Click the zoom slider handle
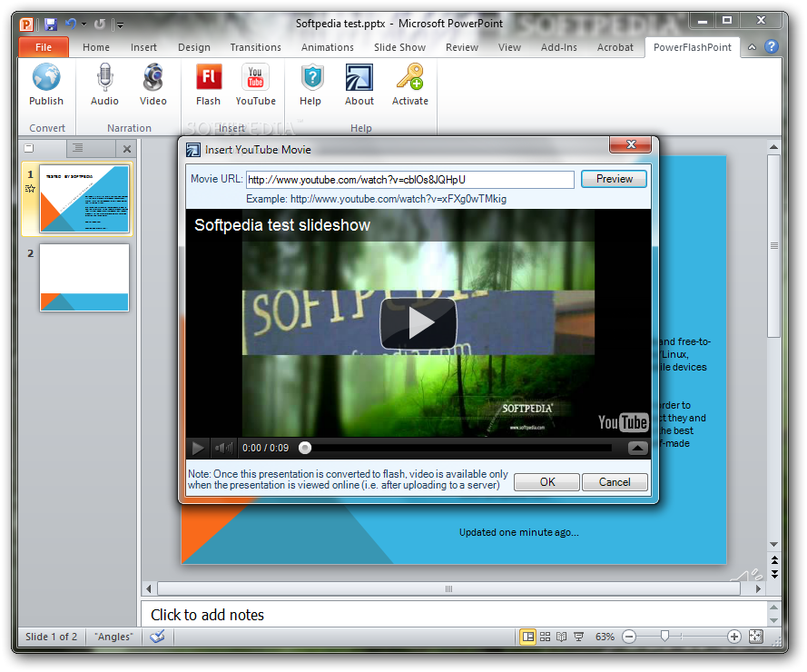This screenshot has width=807, height=672. click(x=664, y=637)
